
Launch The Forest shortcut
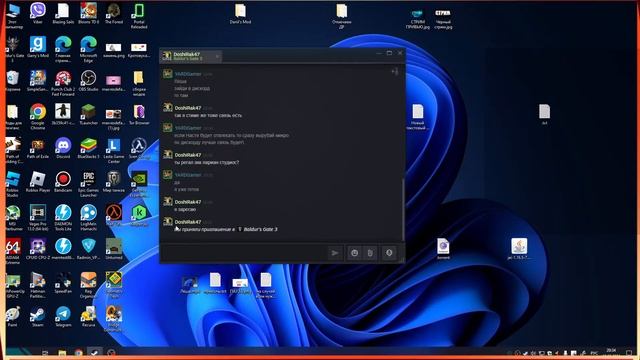(x=114, y=13)
